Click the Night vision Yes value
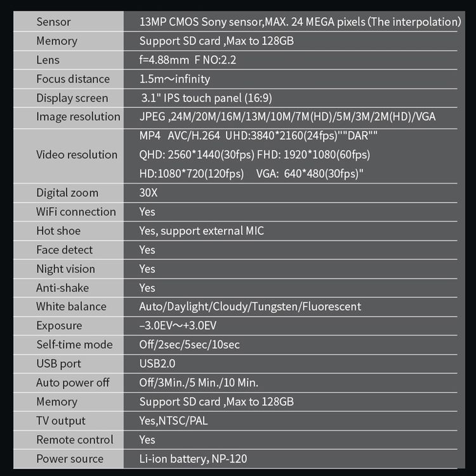 click(x=147, y=269)
